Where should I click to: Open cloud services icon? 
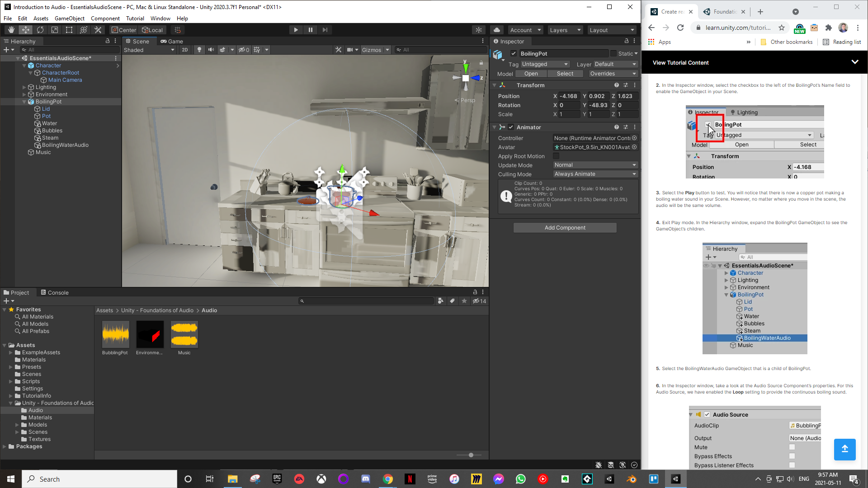(x=497, y=30)
